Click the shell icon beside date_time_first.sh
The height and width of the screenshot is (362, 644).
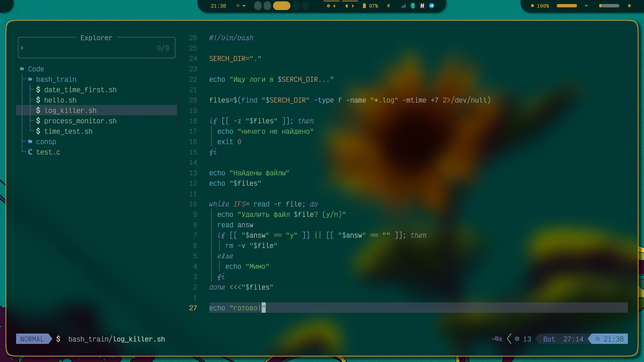pos(38,89)
